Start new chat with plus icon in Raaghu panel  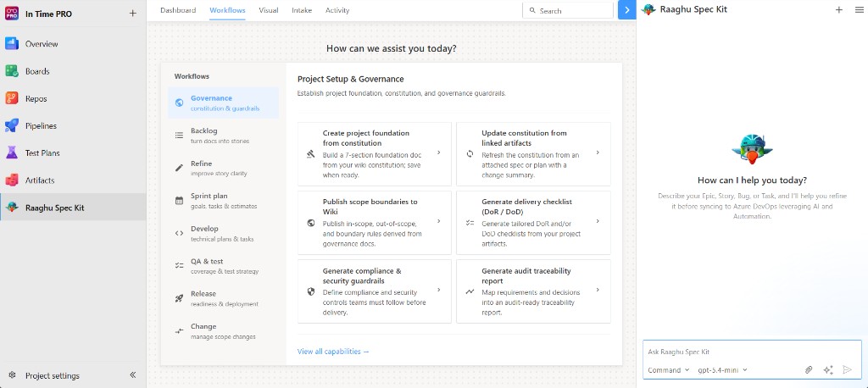pos(839,9)
